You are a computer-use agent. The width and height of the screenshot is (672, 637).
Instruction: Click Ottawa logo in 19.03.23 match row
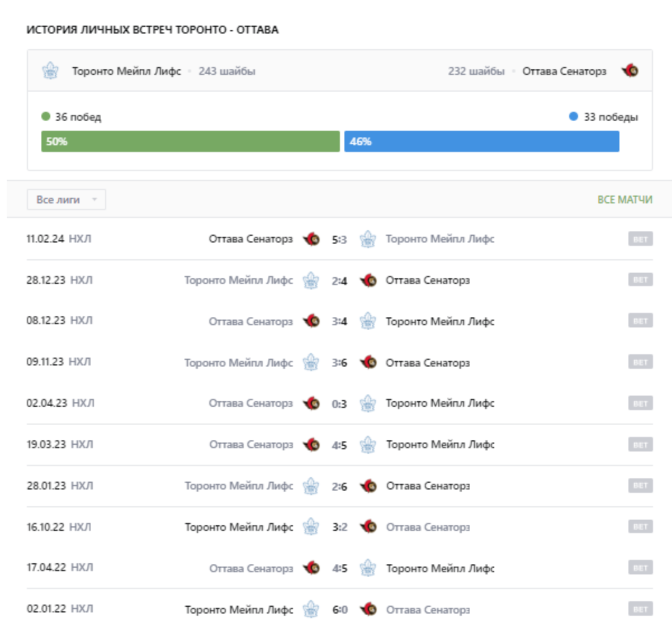coord(311,445)
